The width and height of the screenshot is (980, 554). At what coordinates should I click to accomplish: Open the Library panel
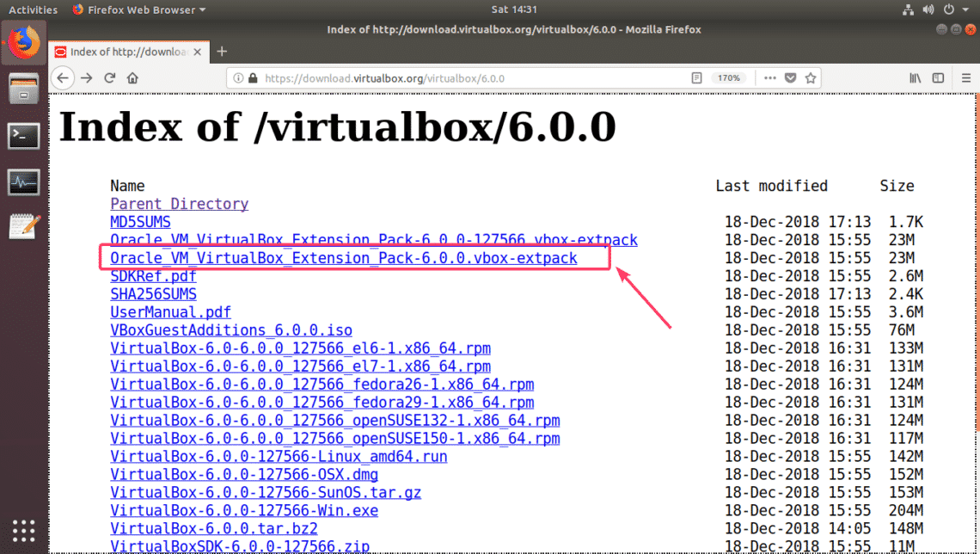tap(915, 78)
